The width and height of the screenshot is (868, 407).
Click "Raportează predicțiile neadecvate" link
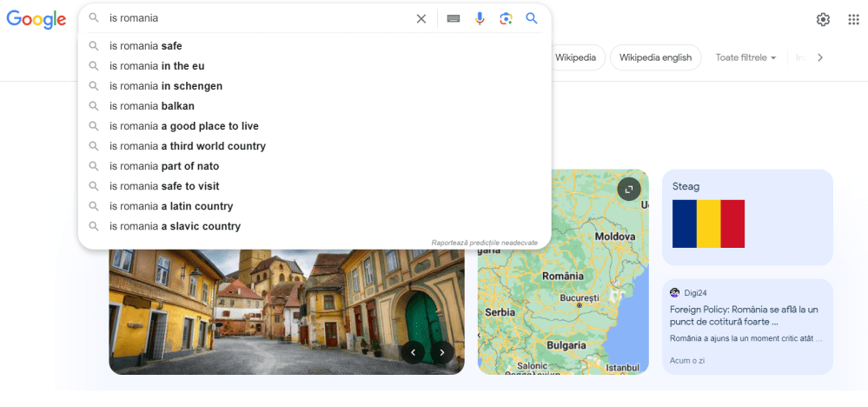point(484,243)
